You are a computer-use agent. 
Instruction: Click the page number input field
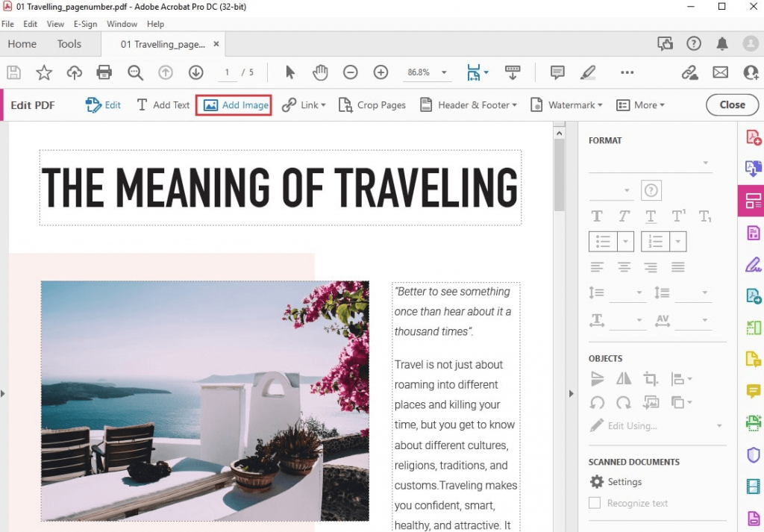click(x=227, y=72)
